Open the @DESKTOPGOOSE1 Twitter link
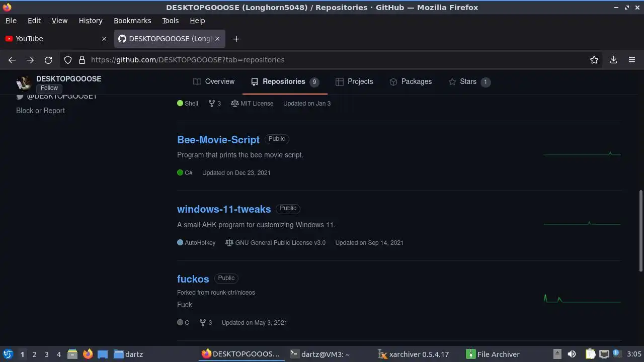 [61, 96]
